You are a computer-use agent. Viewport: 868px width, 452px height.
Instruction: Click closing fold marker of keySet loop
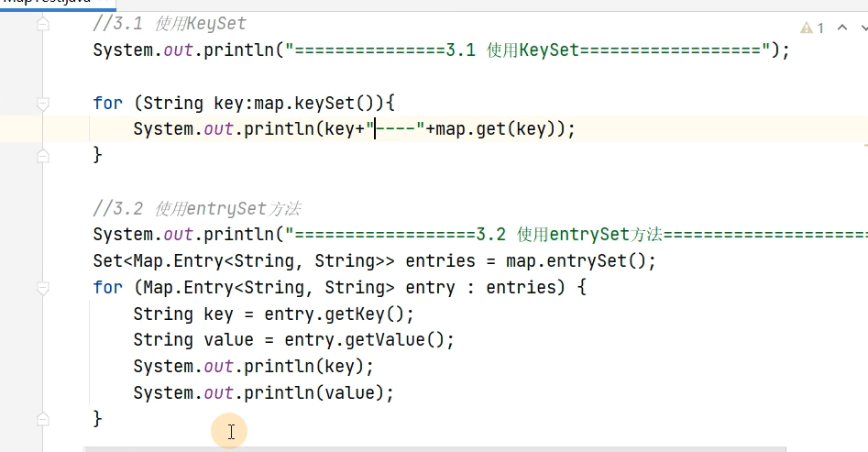[42, 155]
